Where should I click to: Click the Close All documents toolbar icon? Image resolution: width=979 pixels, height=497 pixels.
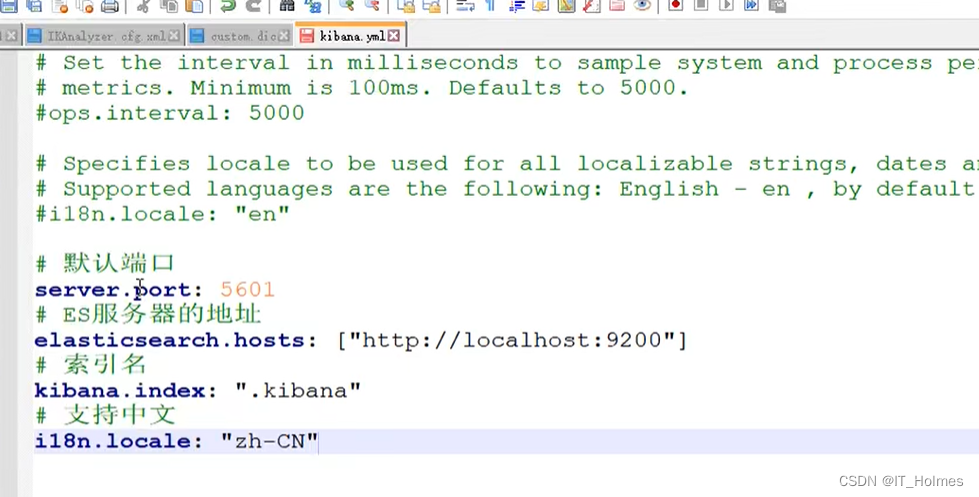click(84, 6)
